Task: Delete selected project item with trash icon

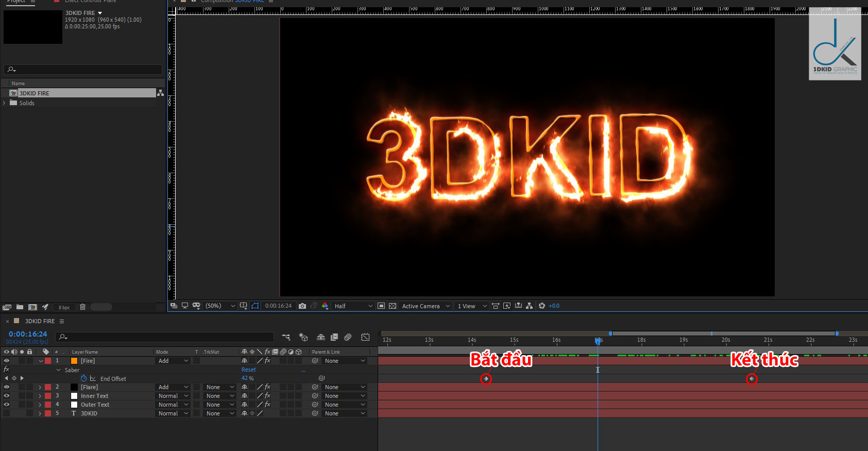Action: (x=82, y=307)
